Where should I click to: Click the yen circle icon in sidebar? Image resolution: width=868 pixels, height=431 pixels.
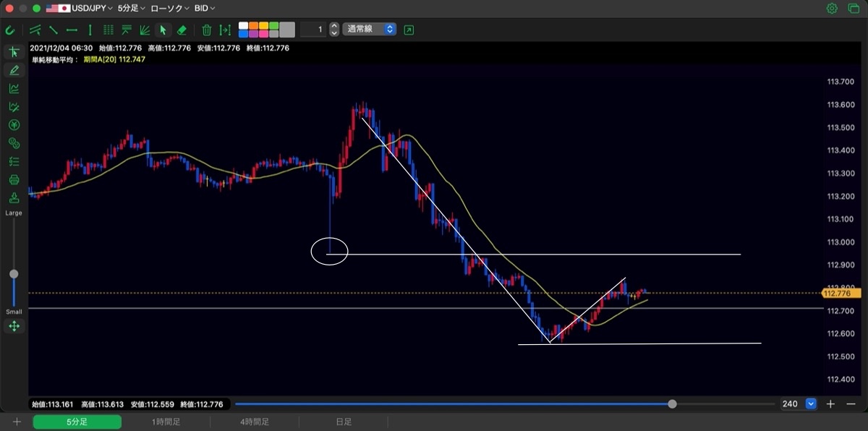click(14, 125)
